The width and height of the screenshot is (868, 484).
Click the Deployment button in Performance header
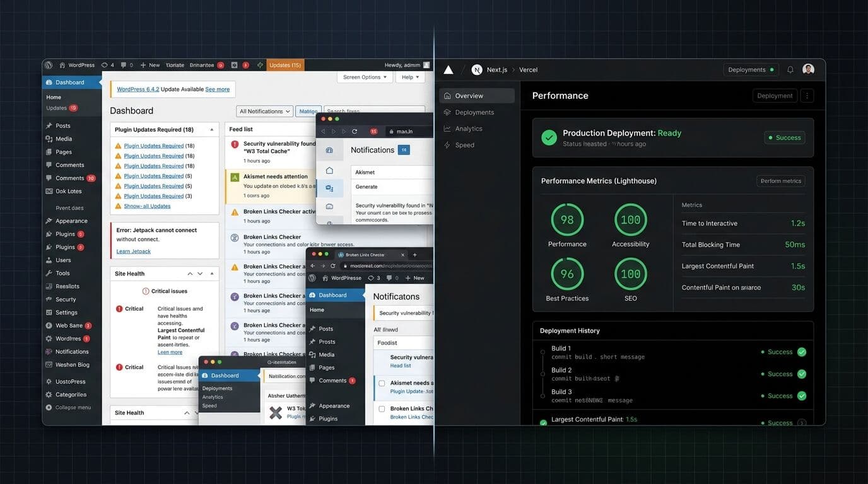[775, 96]
